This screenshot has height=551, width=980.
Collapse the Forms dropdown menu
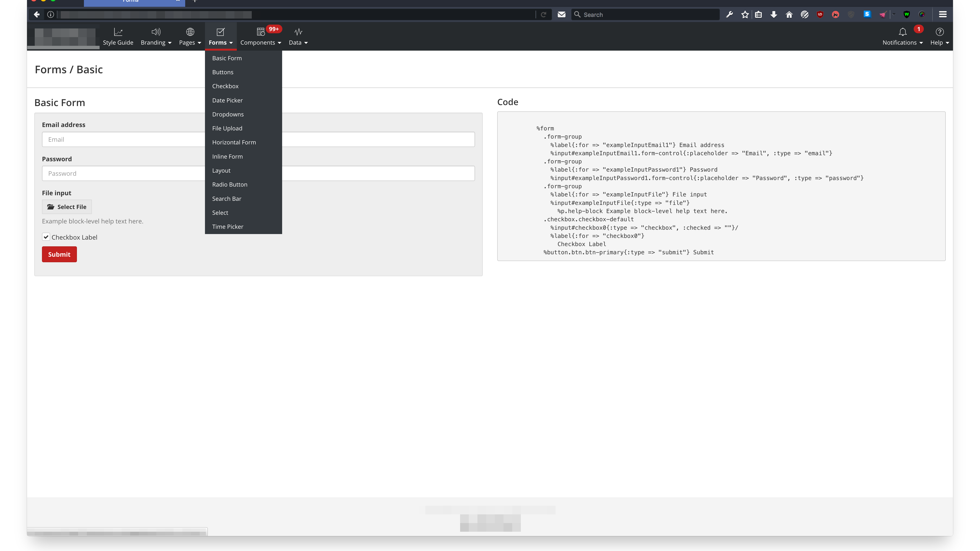(x=221, y=36)
